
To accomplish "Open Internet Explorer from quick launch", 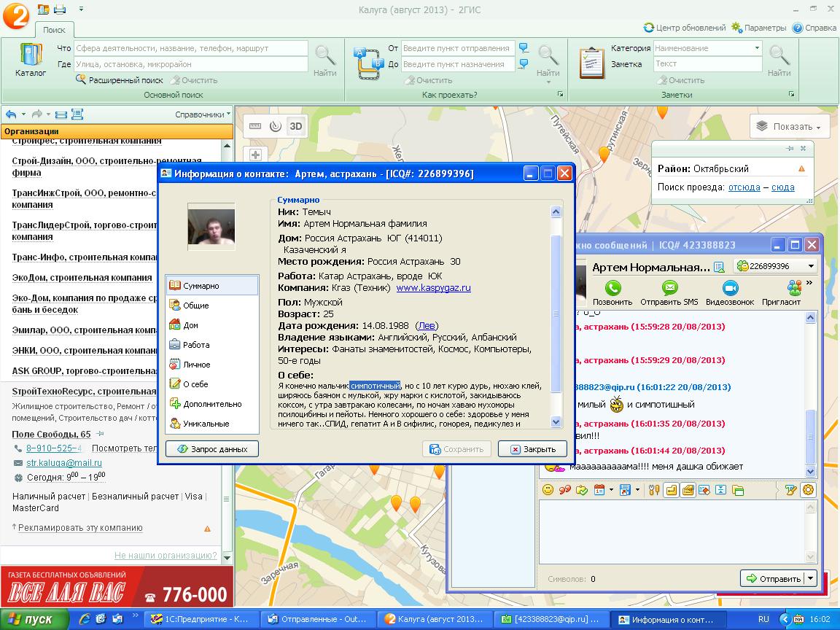I will [84, 619].
